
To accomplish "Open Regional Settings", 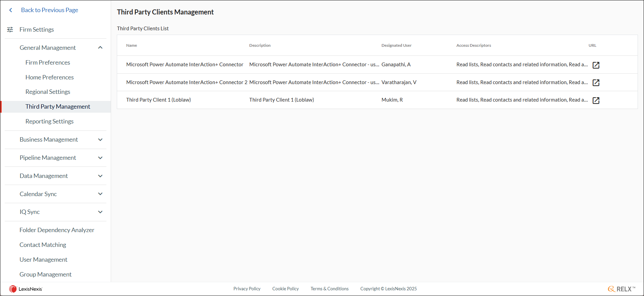I will click(x=48, y=92).
